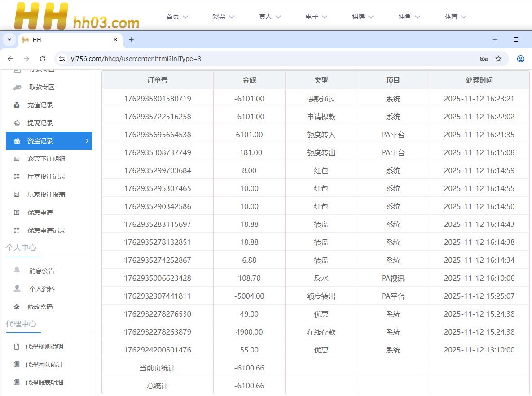
Task: Bookmark this page with the star icon
Action: [498, 59]
